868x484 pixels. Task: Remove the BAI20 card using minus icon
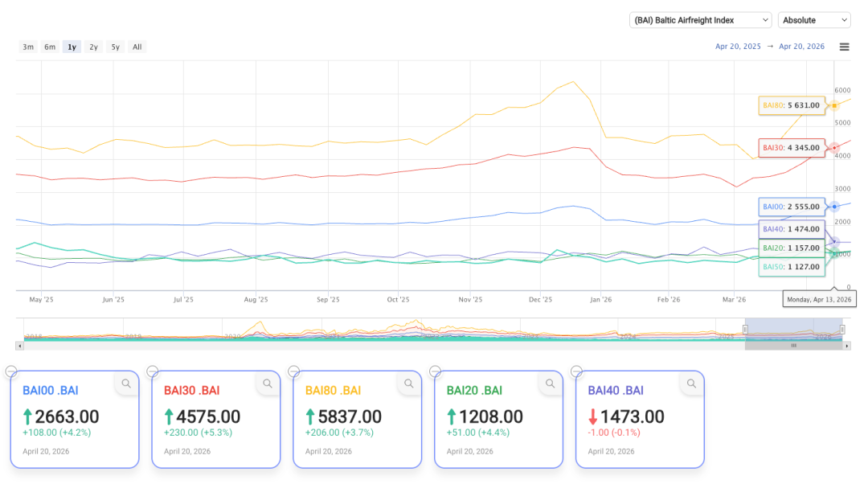436,371
